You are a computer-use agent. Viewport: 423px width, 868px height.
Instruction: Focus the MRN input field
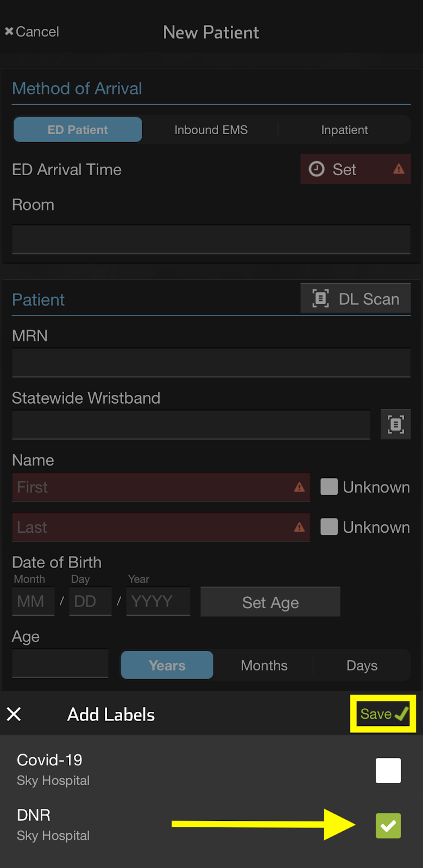coord(211,363)
